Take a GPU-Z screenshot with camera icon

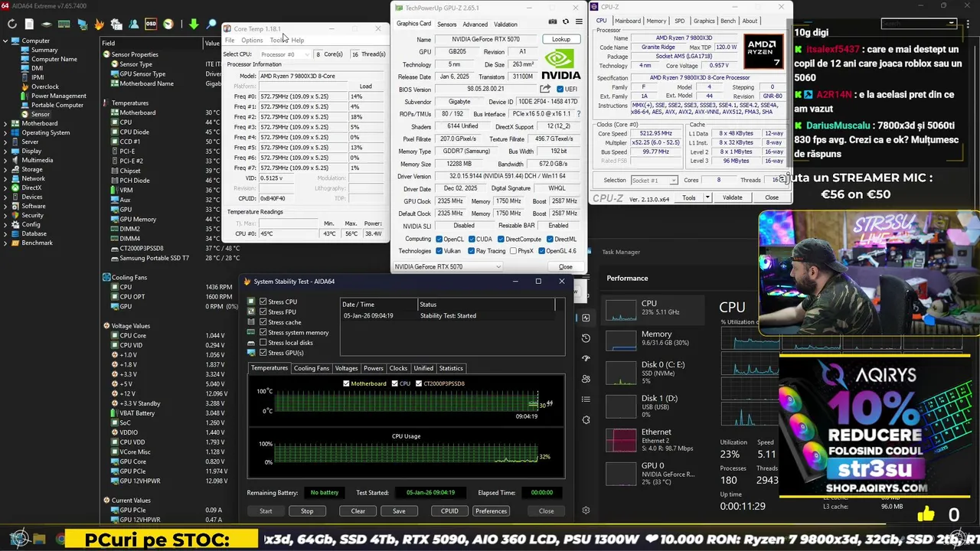(553, 21)
